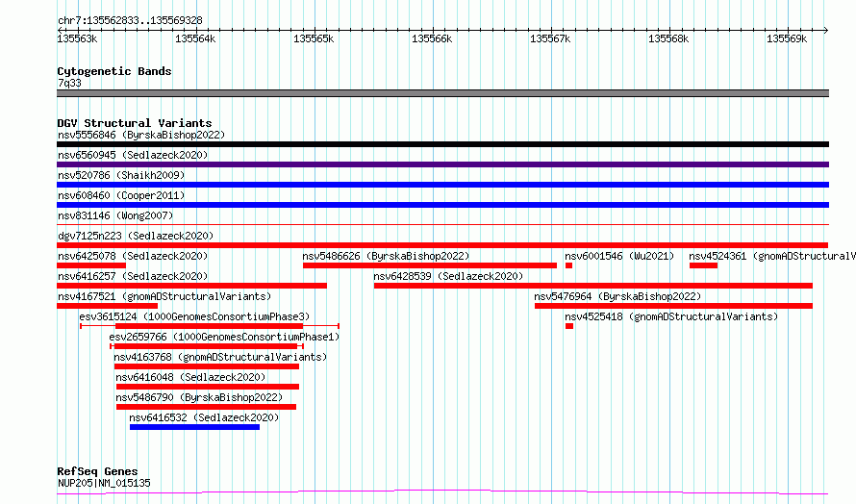The image size is (856, 504).
Task: Open the nsv608460 (Cooper2011) label
Action: tap(121, 195)
